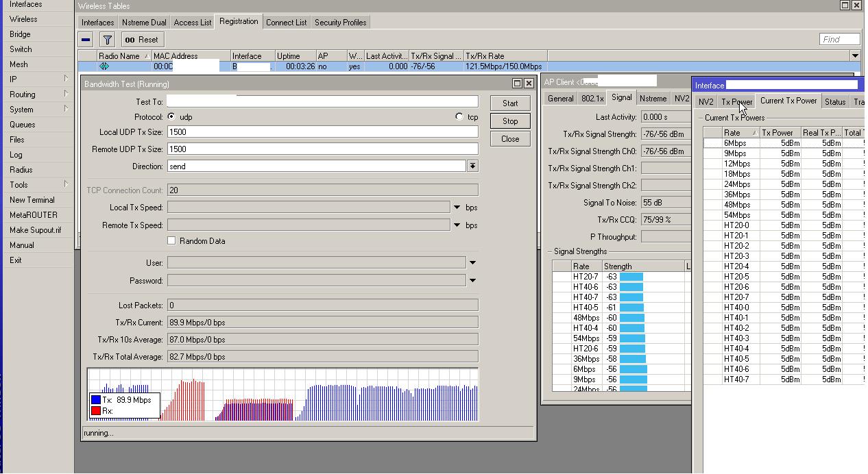Open the Routing submenu in the sidebar
This screenshot has width=868, height=474.
coord(37,95)
